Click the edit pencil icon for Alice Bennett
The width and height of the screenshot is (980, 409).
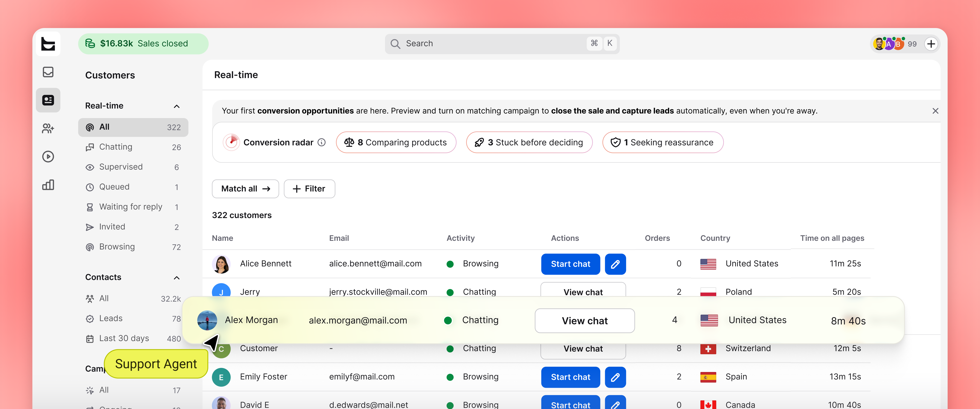tap(615, 264)
